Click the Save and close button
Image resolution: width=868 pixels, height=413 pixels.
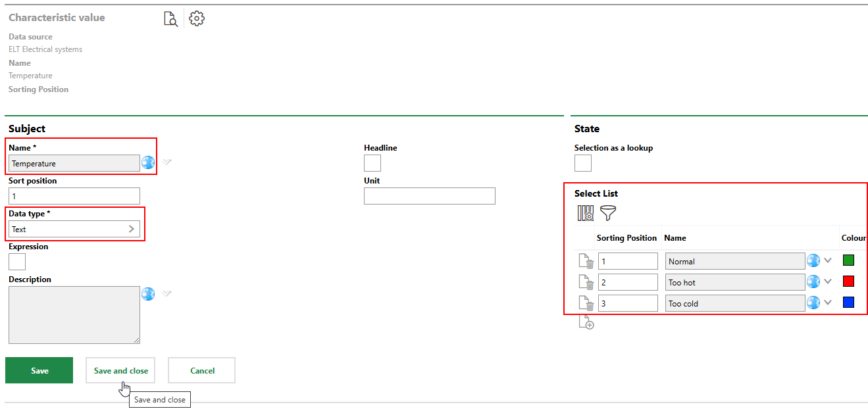point(121,370)
